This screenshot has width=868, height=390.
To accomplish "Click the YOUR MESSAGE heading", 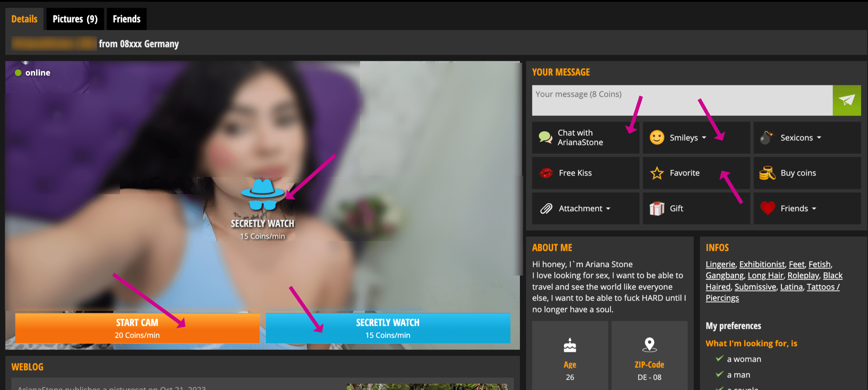I will point(561,72).
